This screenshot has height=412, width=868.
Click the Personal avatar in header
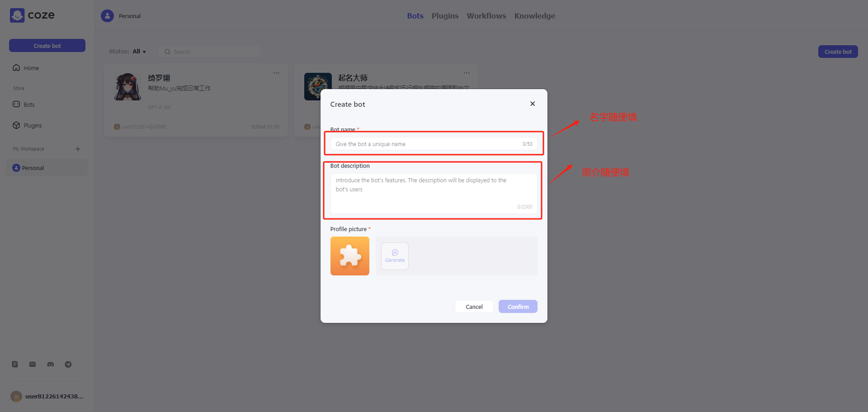coord(107,16)
